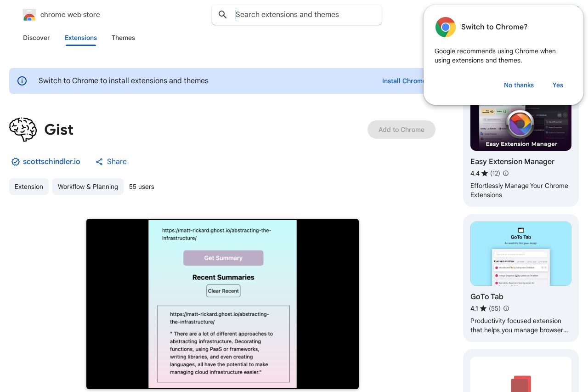Click the star next to 4.1 rating
The width and height of the screenshot is (588, 392).
pos(483,308)
